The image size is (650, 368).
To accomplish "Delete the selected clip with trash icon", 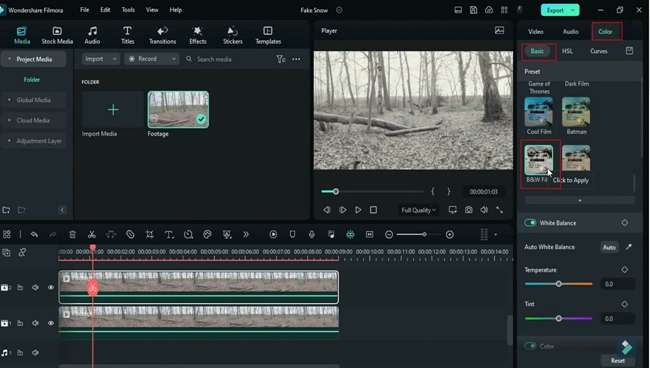I will click(73, 235).
